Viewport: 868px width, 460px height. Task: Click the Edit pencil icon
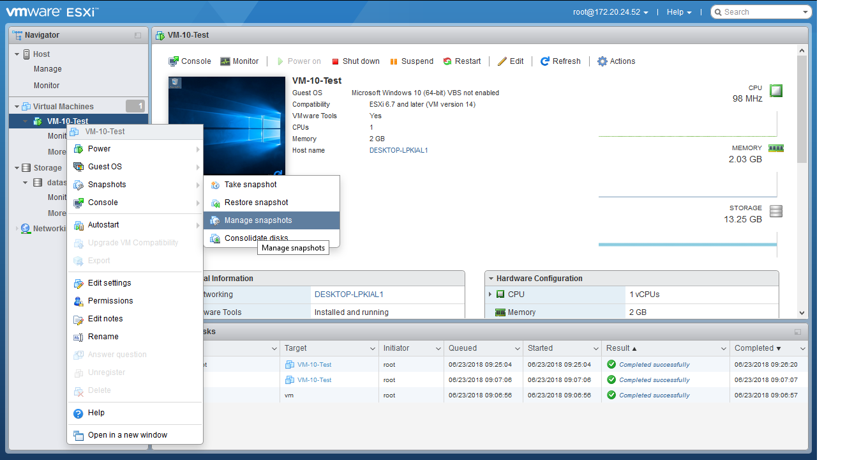[x=502, y=61]
